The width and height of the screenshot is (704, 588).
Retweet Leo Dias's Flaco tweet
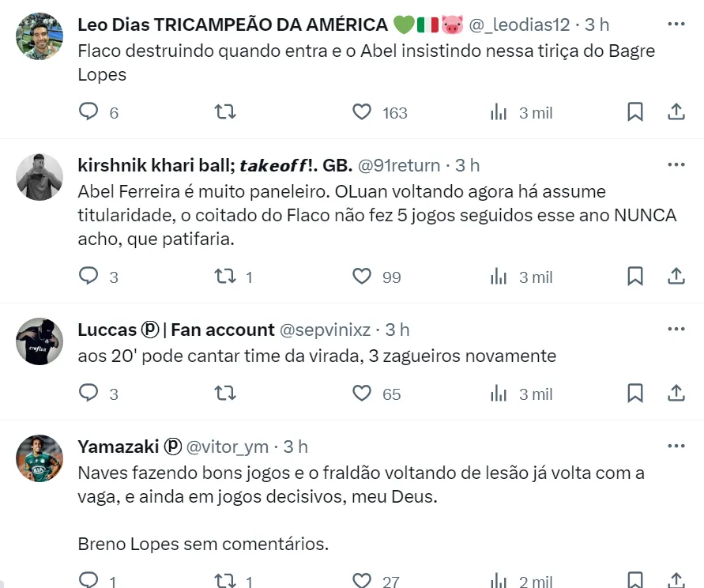coord(225,112)
